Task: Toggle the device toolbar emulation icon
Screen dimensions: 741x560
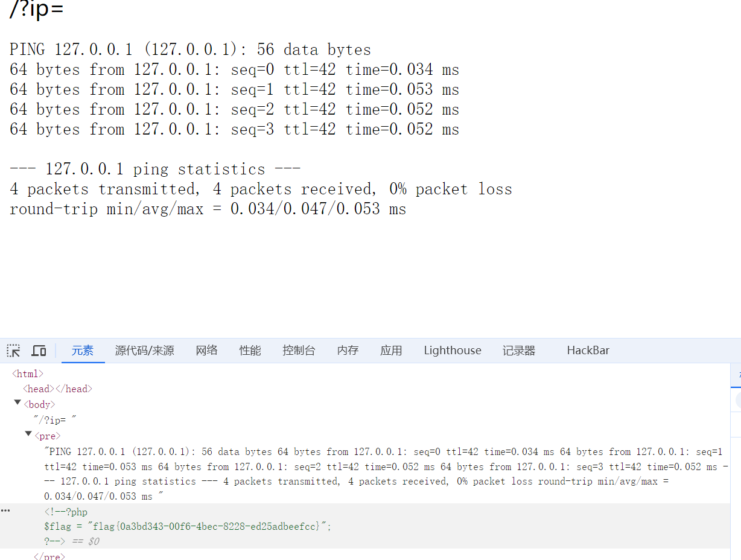Action: 39,351
